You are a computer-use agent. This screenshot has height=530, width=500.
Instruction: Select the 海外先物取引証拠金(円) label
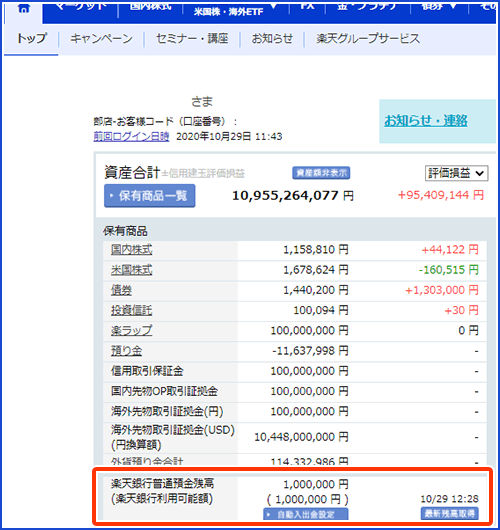(x=167, y=411)
